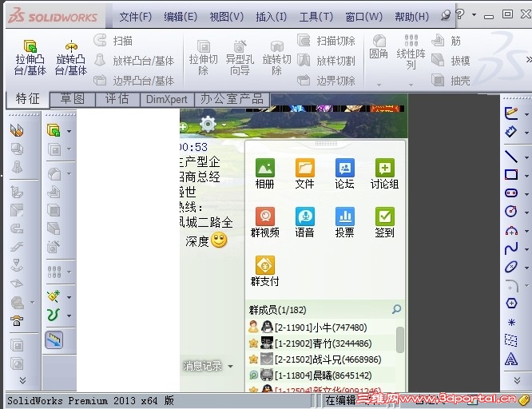532x409 pixels.
Task: Click the Smart Dimension icon in right toolbar
Action: click(511, 131)
